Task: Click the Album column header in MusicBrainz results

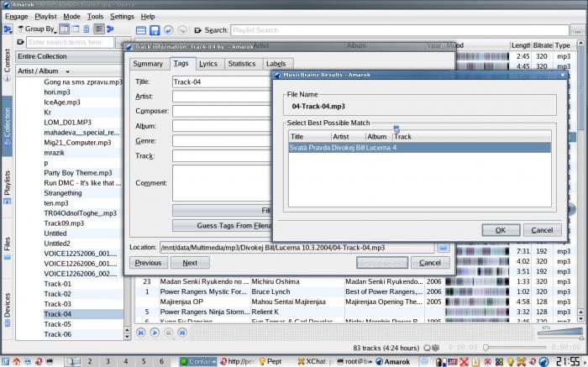Action: [377, 137]
